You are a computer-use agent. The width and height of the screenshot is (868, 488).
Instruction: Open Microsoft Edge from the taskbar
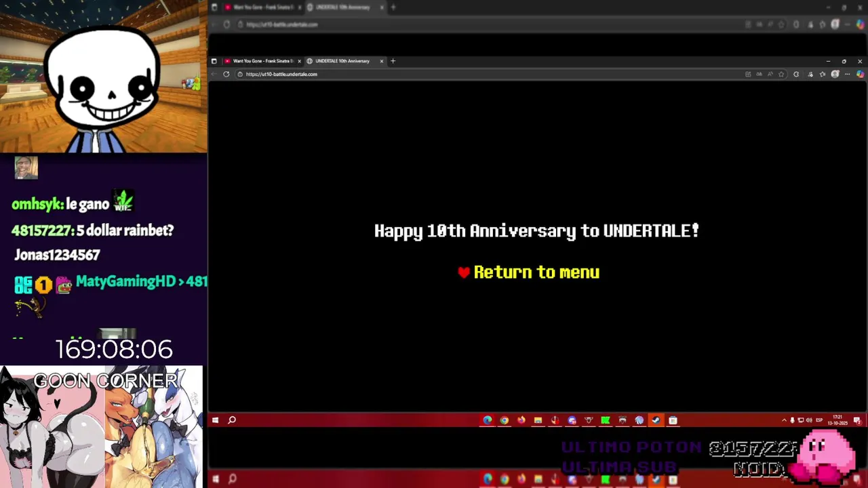pos(488,420)
